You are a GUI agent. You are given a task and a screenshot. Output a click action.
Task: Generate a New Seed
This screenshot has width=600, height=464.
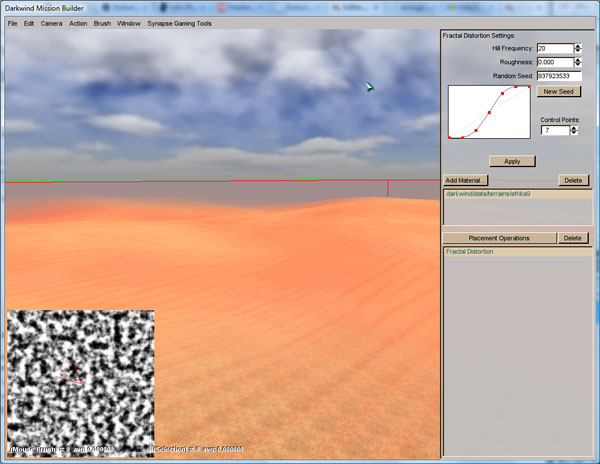(x=558, y=91)
